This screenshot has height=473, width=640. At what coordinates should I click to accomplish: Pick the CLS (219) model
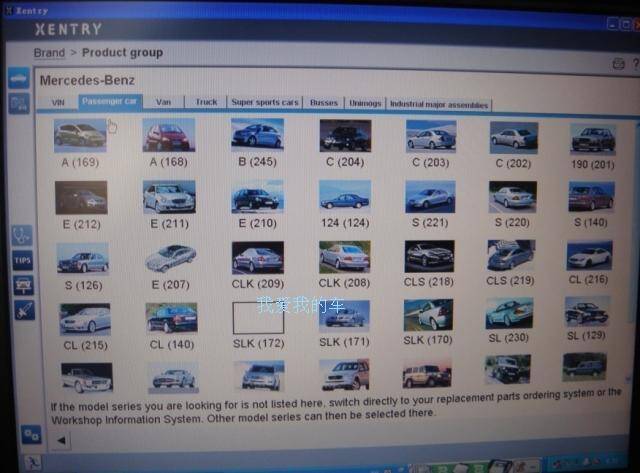(x=511, y=255)
